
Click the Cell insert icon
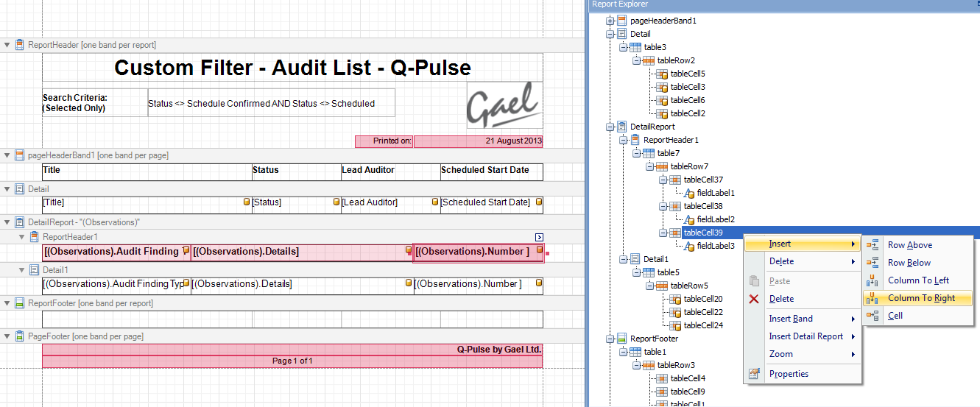[x=873, y=316]
